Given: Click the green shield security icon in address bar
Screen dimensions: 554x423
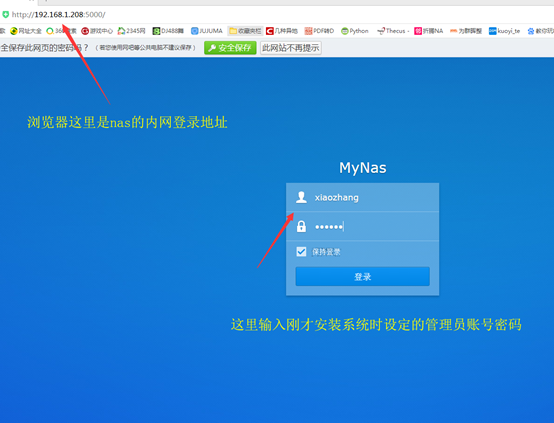Looking at the screenshot, I should (5, 14).
